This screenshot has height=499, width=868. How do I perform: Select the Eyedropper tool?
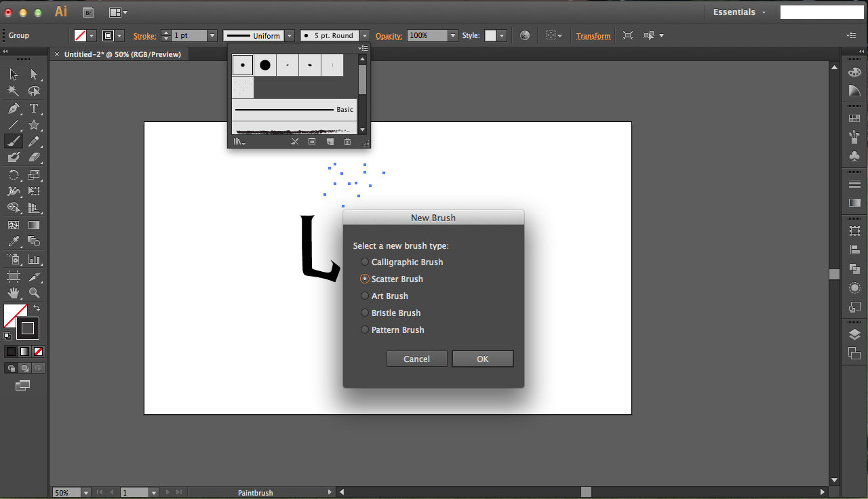(x=14, y=241)
